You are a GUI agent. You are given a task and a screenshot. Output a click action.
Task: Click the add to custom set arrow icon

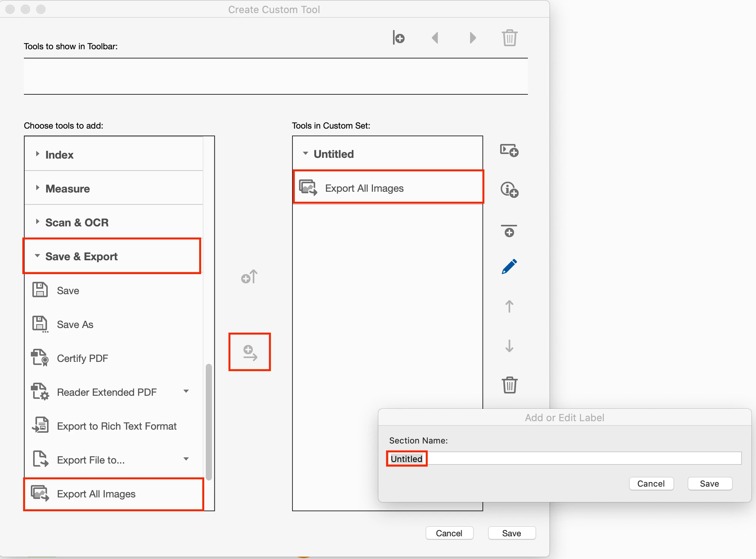pyautogui.click(x=250, y=352)
